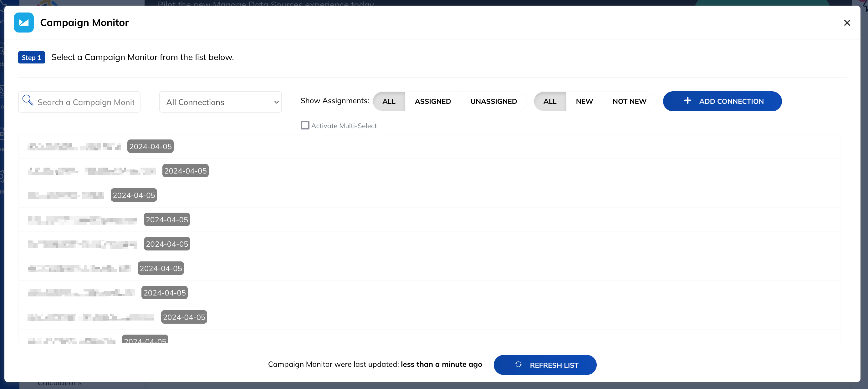Select ALL in the new/not new filter
Screen dimensions: 868x389
tap(550, 101)
